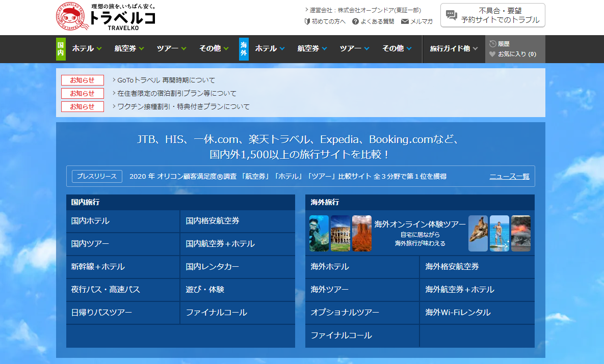Open 海外オンライン体験ツアー banner text
The image size is (604, 364).
coord(420,225)
